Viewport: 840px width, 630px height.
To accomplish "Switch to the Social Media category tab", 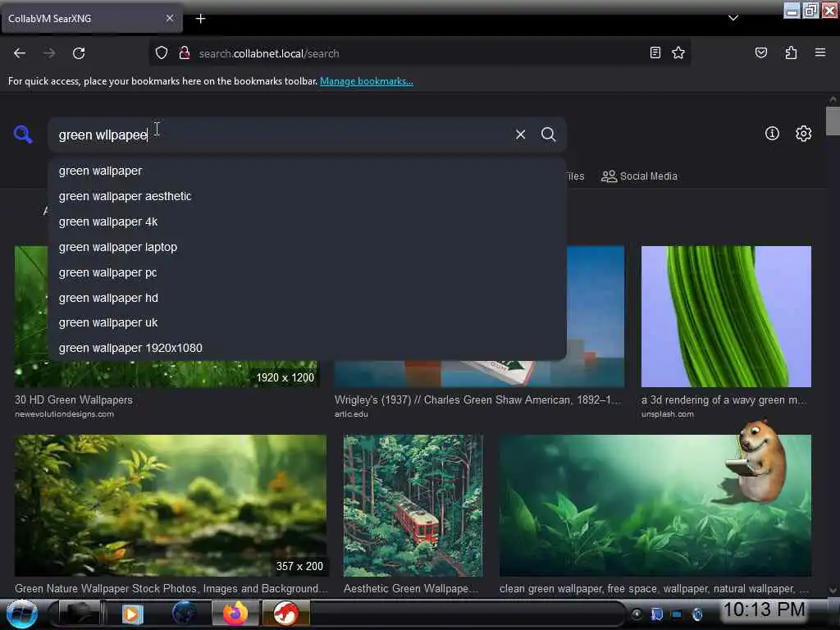I will coord(639,176).
